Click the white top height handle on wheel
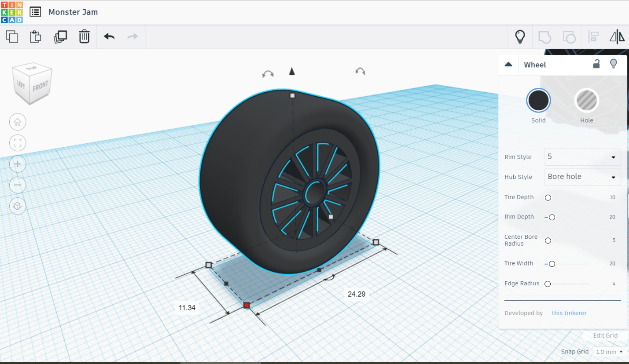The width and height of the screenshot is (629, 364). coord(292,95)
